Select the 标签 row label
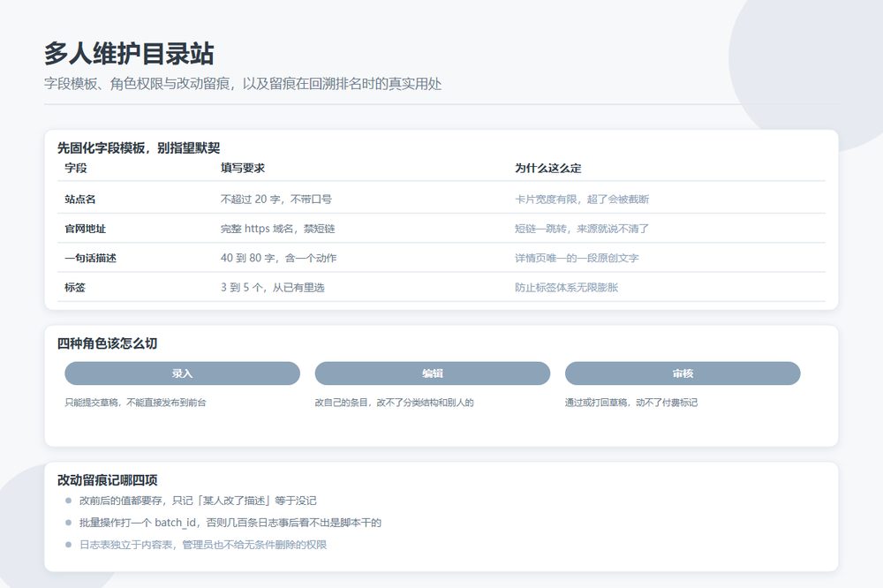 tap(75, 287)
